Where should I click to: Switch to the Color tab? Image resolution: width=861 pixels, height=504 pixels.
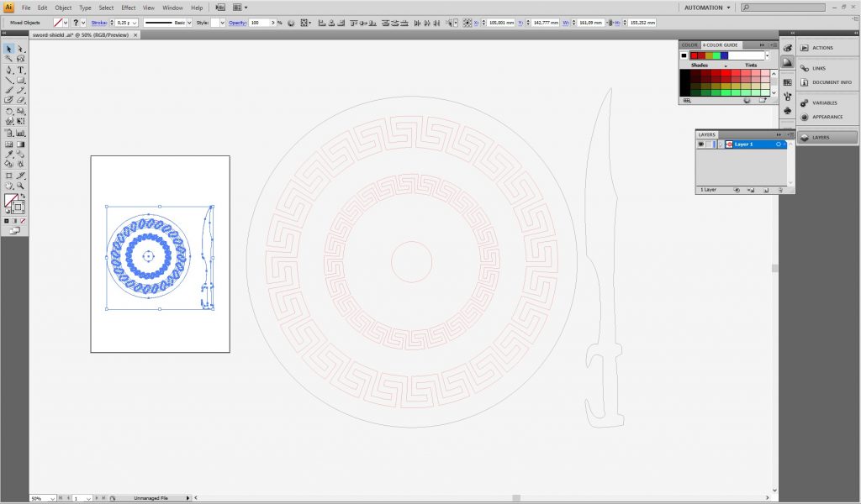pos(689,45)
